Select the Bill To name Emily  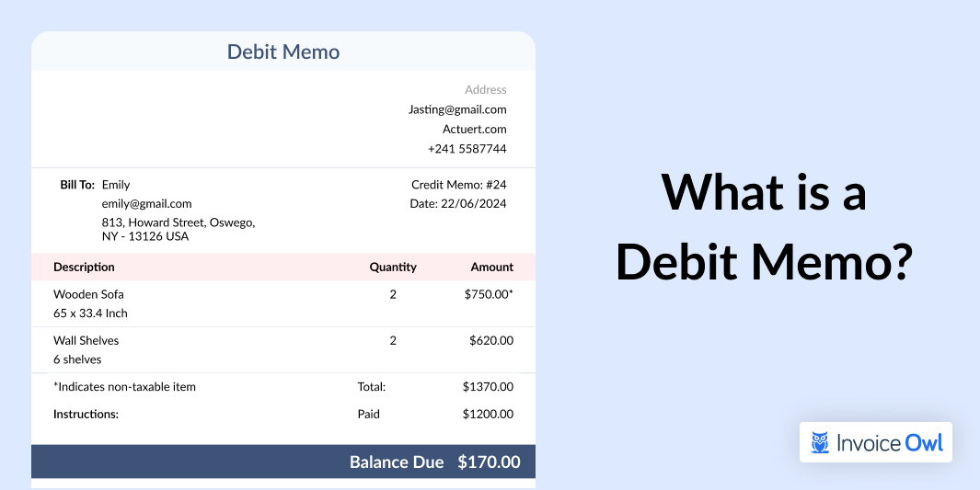(x=116, y=185)
